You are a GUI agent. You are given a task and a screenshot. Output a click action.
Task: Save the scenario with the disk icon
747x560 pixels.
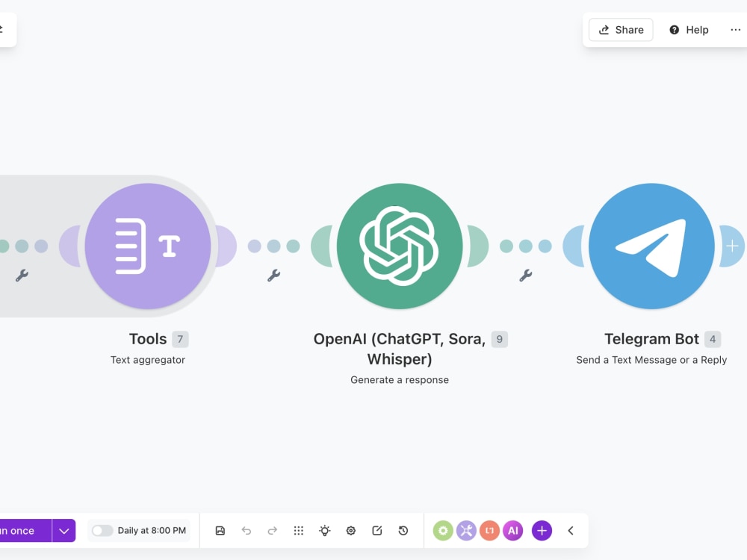tap(220, 530)
